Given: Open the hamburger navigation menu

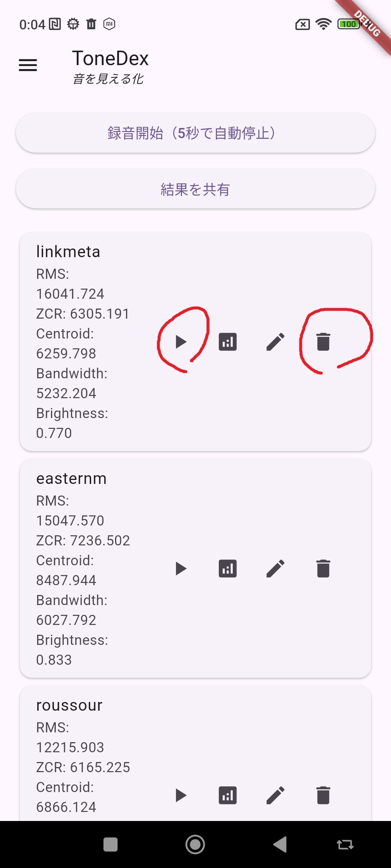Looking at the screenshot, I should pos(28,65).
